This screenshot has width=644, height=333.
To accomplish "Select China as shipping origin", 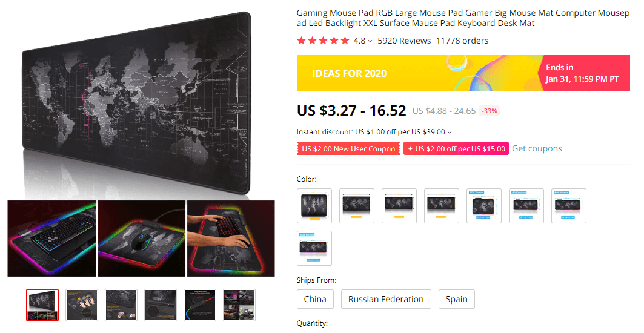I will point(315,299).
